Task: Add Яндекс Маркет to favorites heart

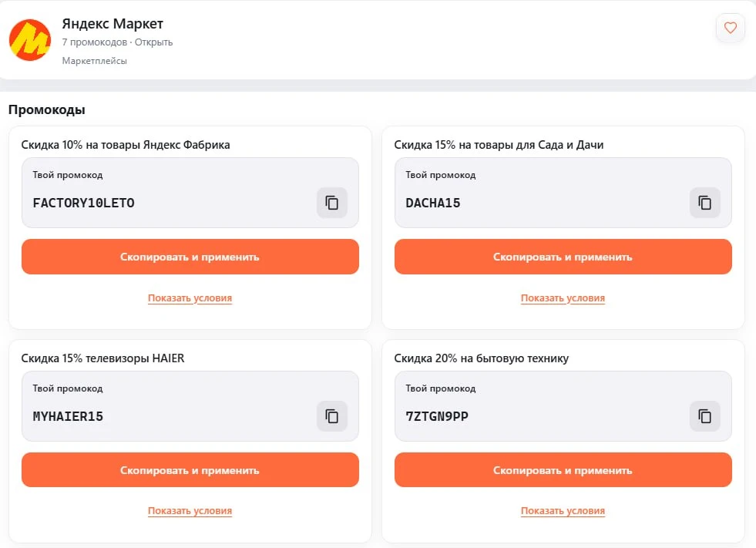Action: click(731, 28)
